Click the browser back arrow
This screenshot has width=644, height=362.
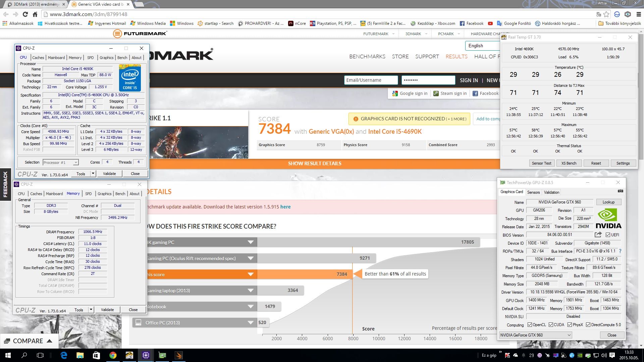point(6,14)
